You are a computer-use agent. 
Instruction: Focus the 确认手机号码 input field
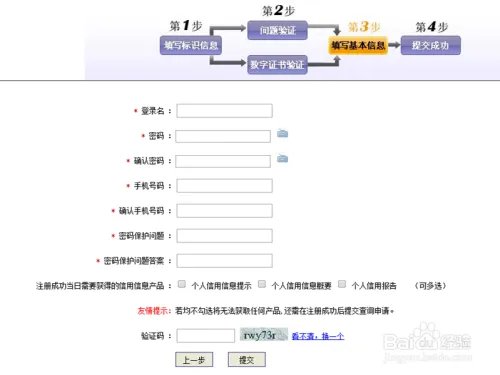[x=224, y=211]
